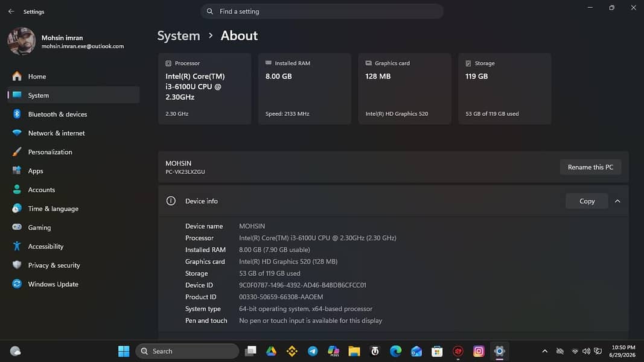The width and height of the screenshot is (644, 362).
Task: Open the Graphics card info card
Action: 404,89
